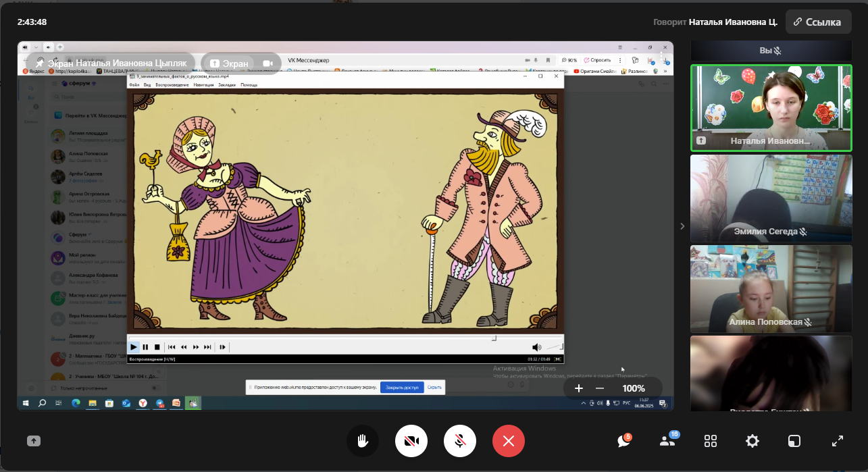This screenshot has height=472, width=868.
Task: Open Yandex Browser from shared taskbar
Action: click(x=143, y=403)
